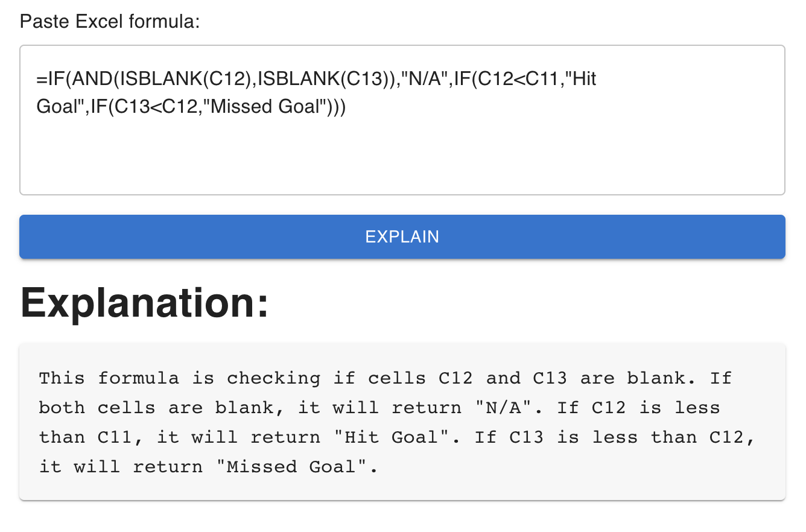Click "Missed Goal" in the explanation text

[290, 466]
